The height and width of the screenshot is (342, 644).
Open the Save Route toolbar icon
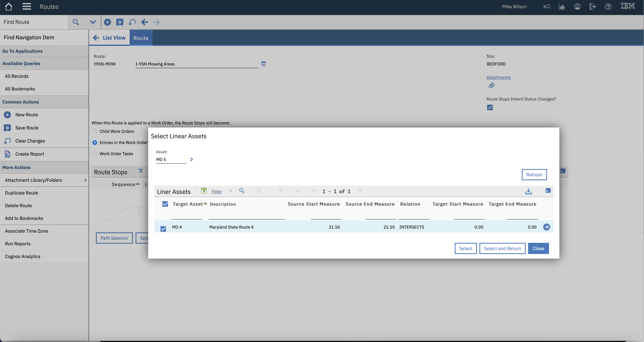(x=120, y=22)
